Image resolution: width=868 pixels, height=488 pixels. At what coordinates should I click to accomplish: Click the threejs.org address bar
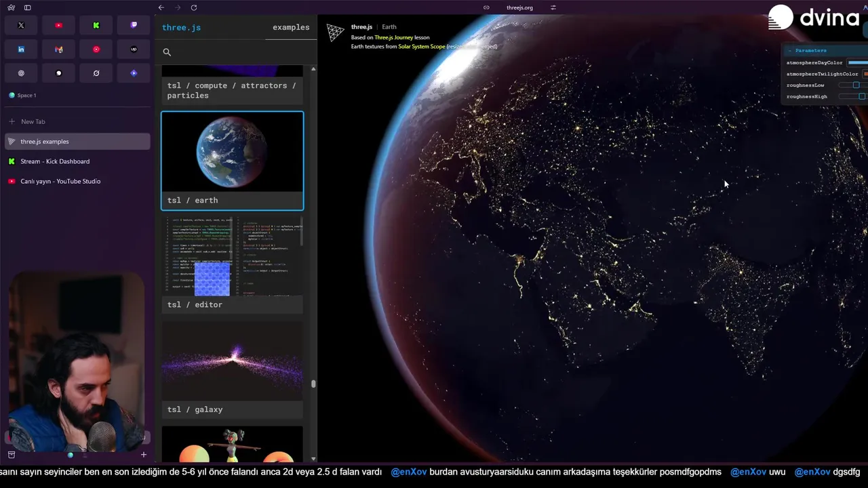click(519, 7)
